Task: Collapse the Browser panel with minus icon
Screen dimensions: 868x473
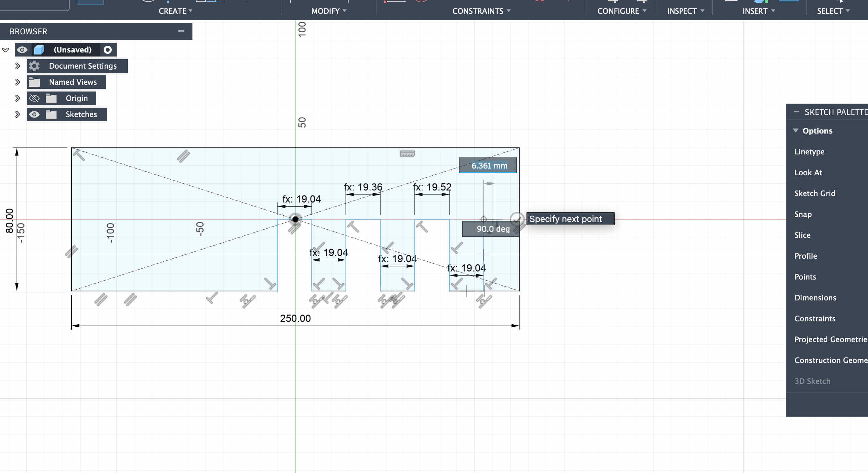Action: 181,31
